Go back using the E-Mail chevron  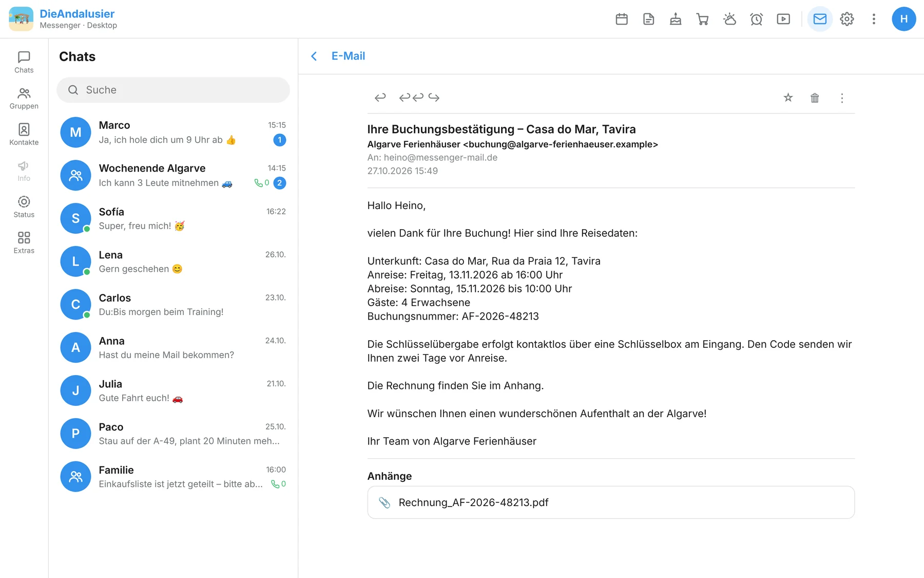point(314,56)
